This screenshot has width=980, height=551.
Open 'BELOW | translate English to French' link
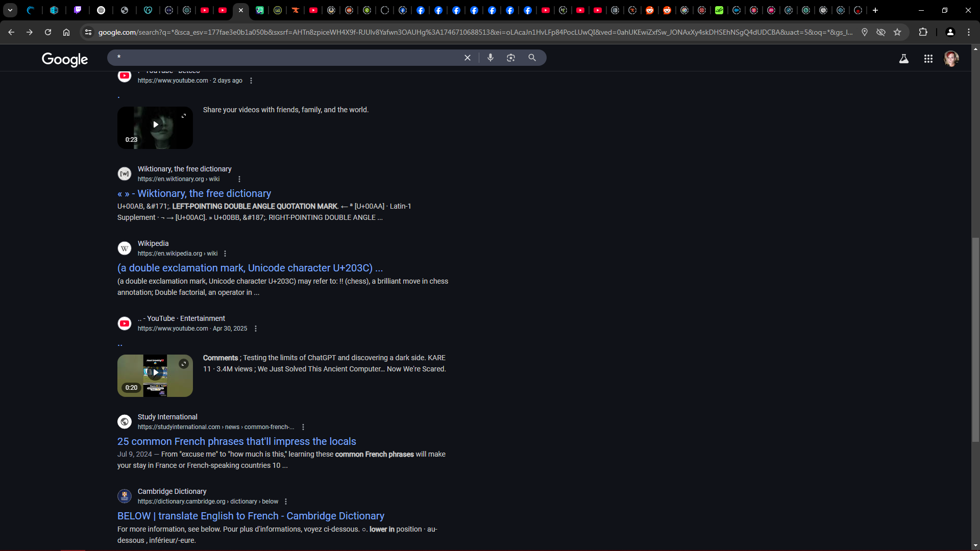point(251,516)
